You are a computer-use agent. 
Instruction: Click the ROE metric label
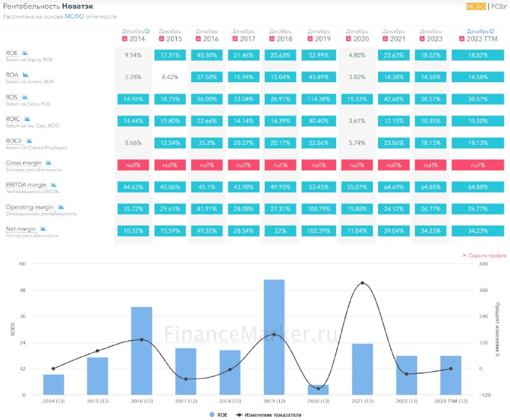coord(11,53)
